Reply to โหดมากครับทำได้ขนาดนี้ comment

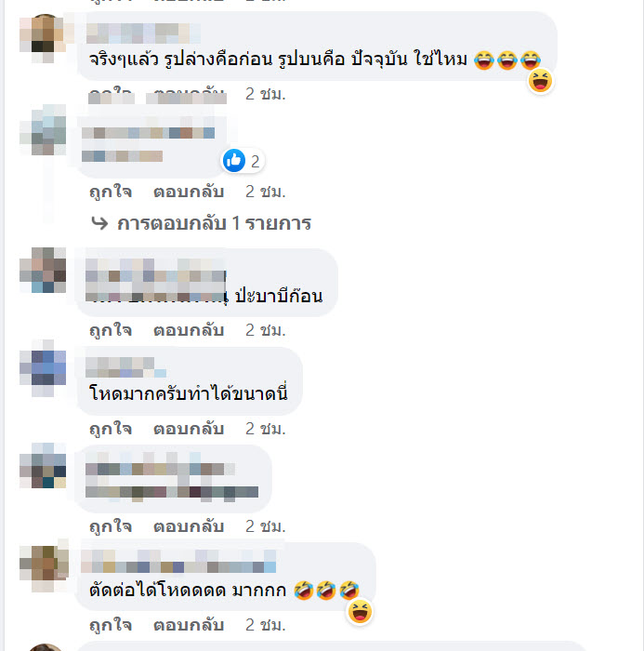pos(189,429)
